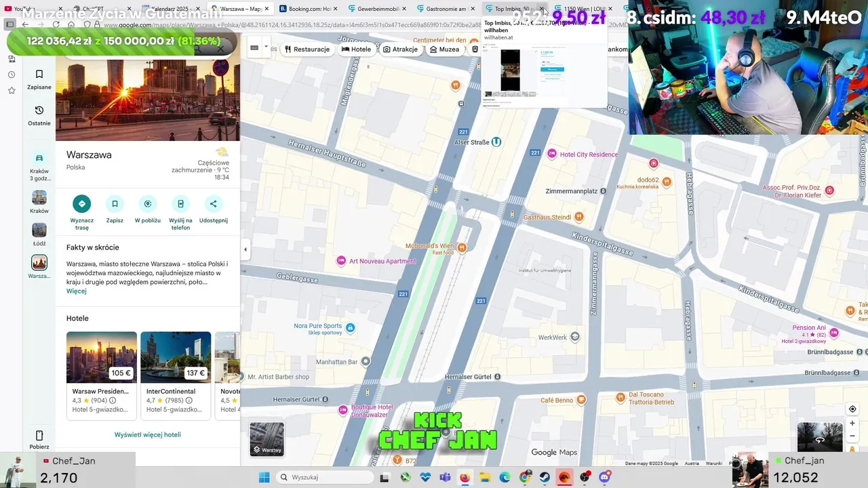Switch to the Booking.com browser tab
This screenshot has width=868, height=488.
pyautogui.click(x=309, y=9)
